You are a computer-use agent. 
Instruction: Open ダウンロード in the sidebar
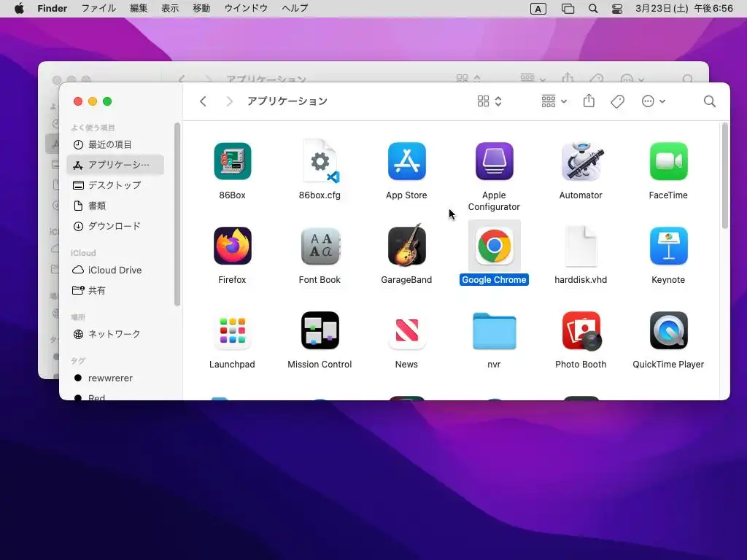click(116, 226)
